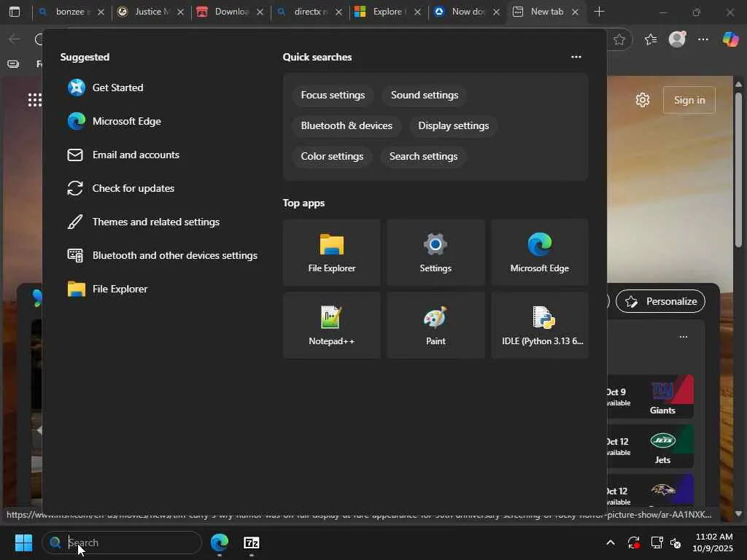
Task: Click the Personalize button
Action: [x=660, y=301]
